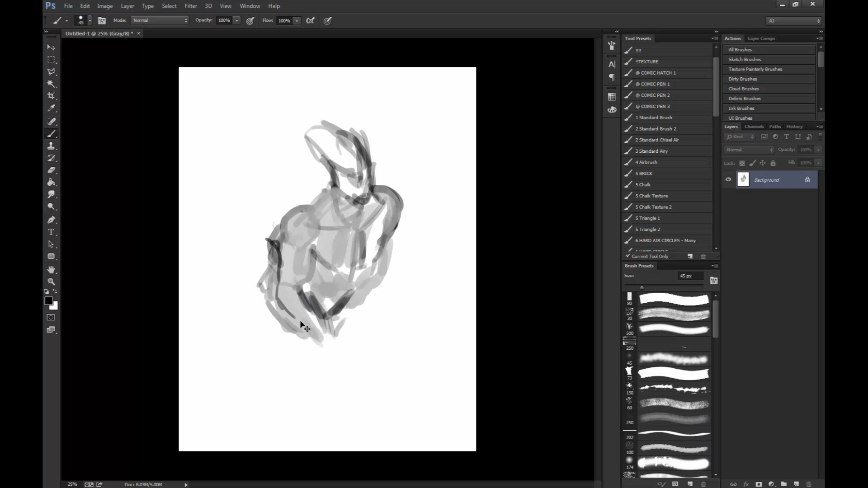Select the Move tool
The width and height of the screenshot is (868, 488).
[51, 47]
